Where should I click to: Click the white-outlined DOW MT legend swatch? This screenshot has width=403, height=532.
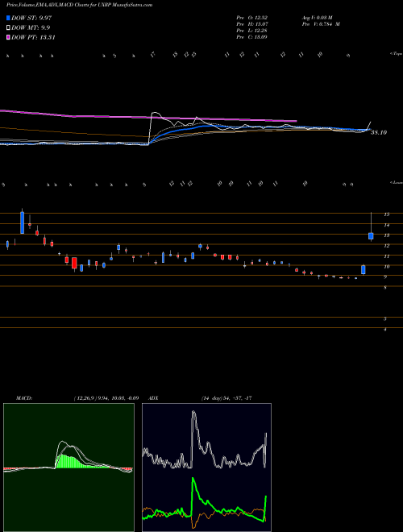[x=8, y=28]
